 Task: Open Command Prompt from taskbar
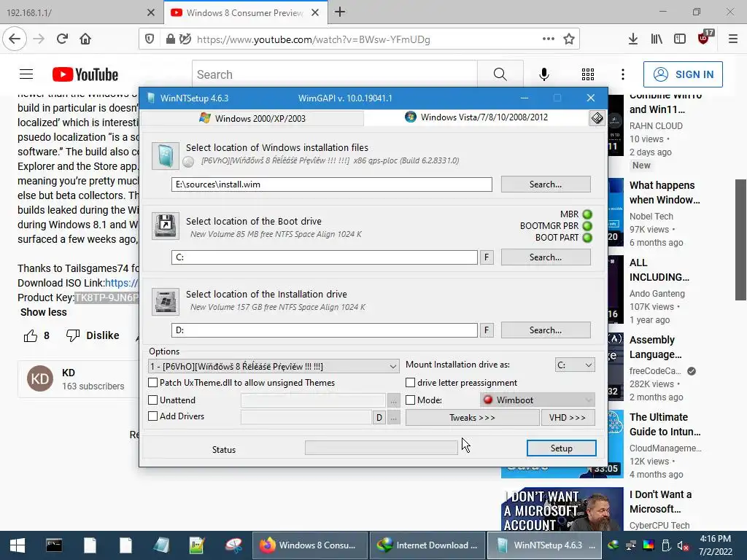(x=54, y=545)
